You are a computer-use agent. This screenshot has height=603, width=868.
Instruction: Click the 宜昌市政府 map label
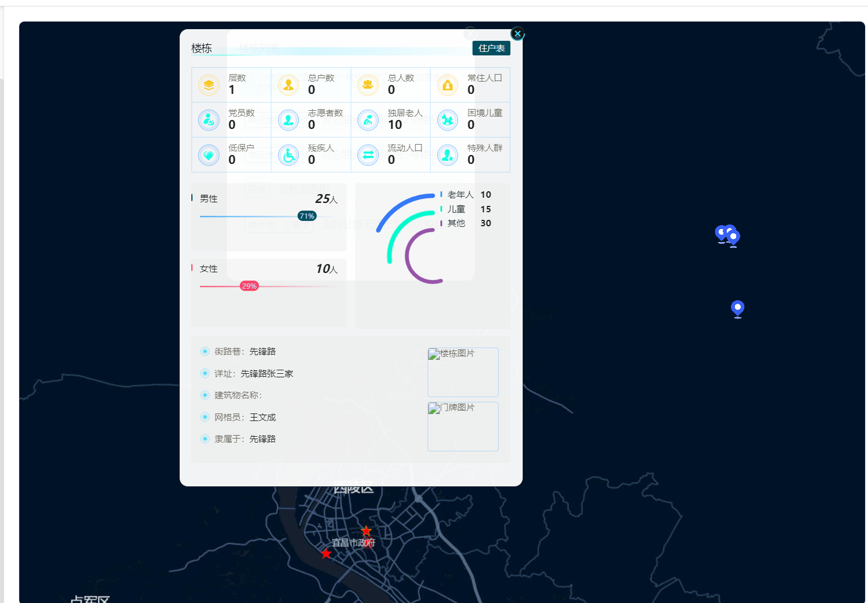pos(353,543)
